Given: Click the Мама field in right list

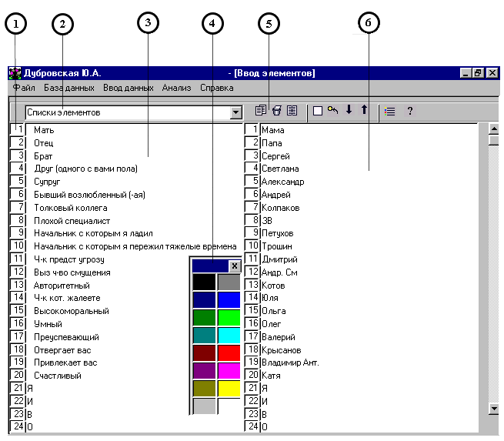Looking at the screenshot, I should click(369, 130).
